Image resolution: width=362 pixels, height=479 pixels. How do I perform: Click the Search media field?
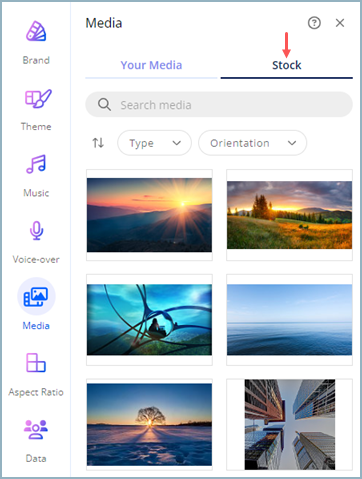(219, 105)
